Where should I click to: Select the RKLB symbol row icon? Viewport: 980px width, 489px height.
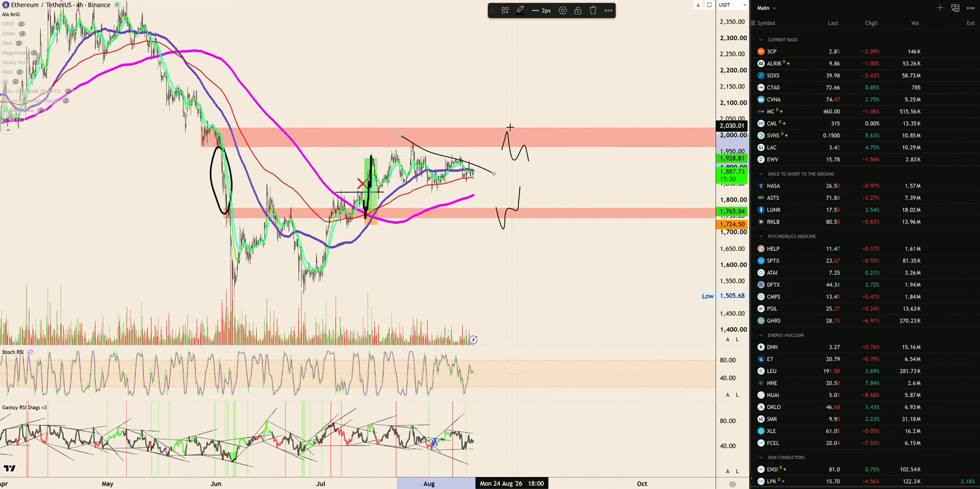pyautogui.click(x=761, y=222)
